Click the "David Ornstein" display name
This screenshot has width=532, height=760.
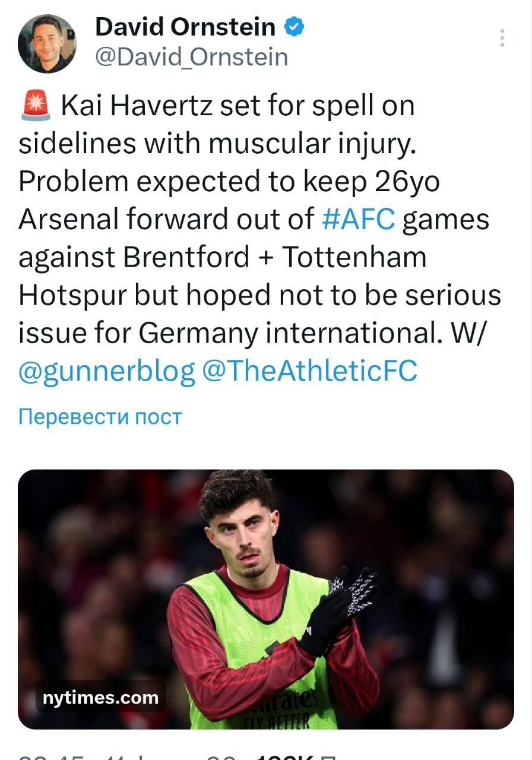pyautogui.click(x=185, y=27)
